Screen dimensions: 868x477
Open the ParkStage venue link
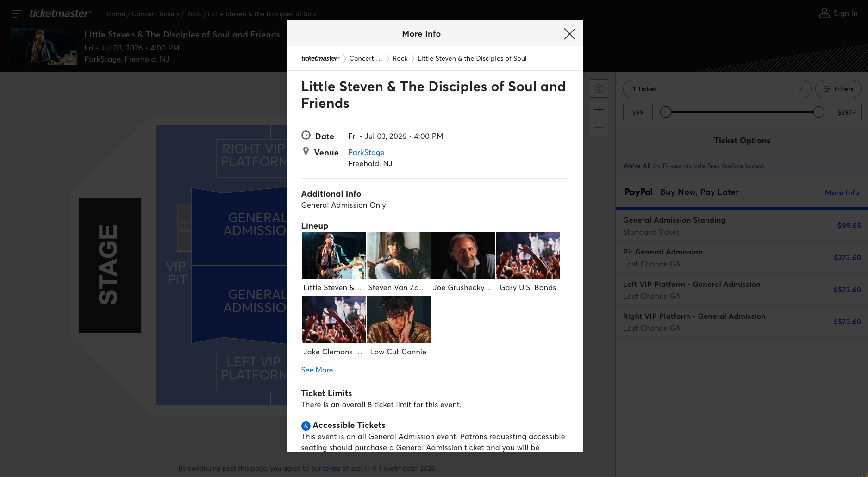366,152
